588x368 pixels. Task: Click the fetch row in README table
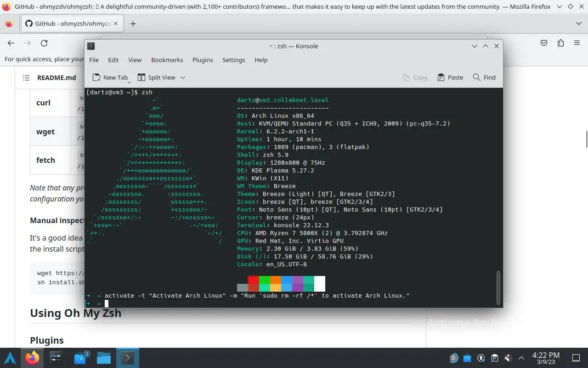click(57, 160)
